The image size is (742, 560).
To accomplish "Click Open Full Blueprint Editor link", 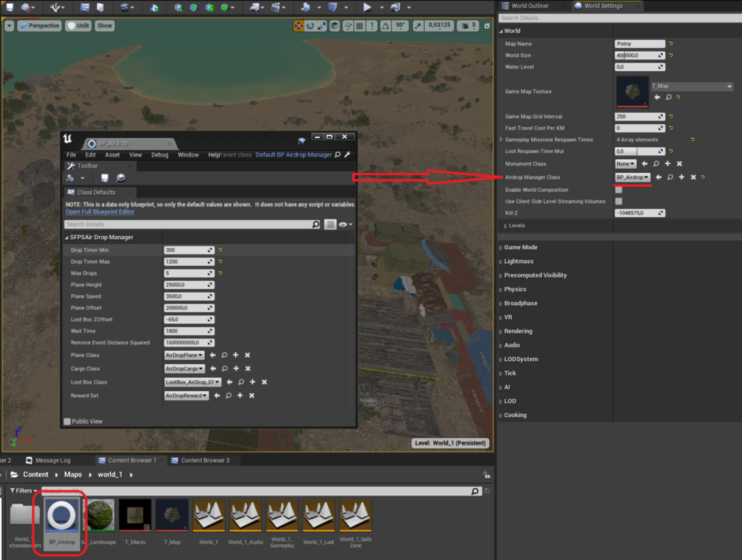I will [100, 212].
